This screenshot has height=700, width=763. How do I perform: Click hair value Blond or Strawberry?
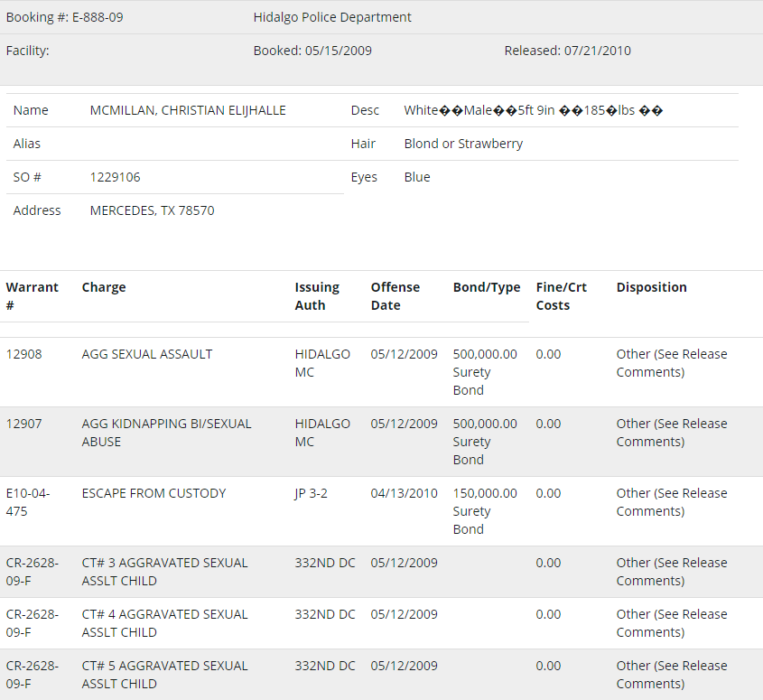pos(463,145)
